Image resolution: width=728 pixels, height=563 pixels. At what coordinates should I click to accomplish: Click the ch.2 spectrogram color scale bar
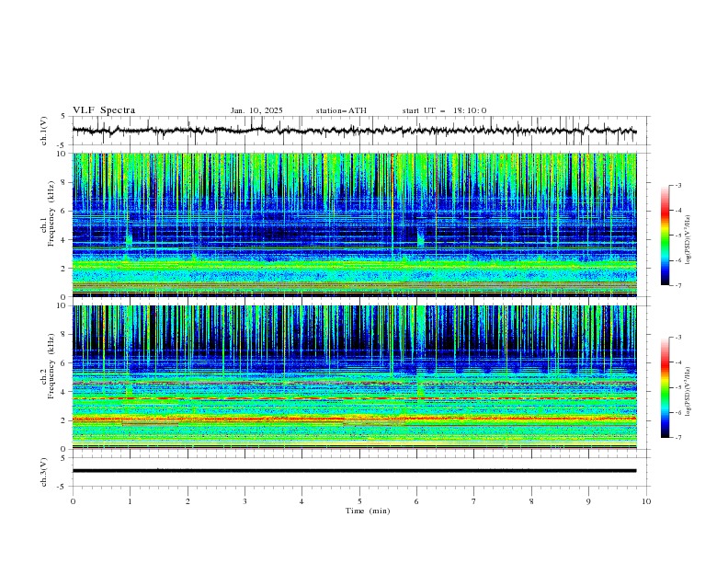pos(665,387)
